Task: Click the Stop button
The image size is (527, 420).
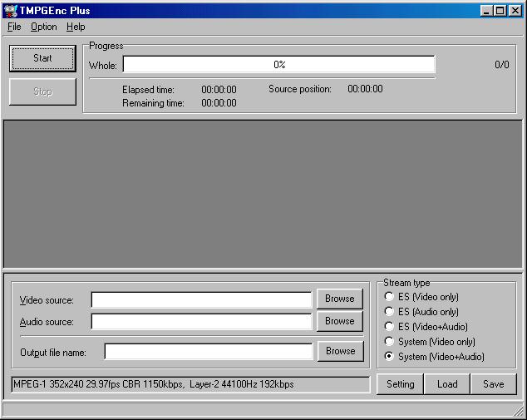Action: tap(42, 91)
